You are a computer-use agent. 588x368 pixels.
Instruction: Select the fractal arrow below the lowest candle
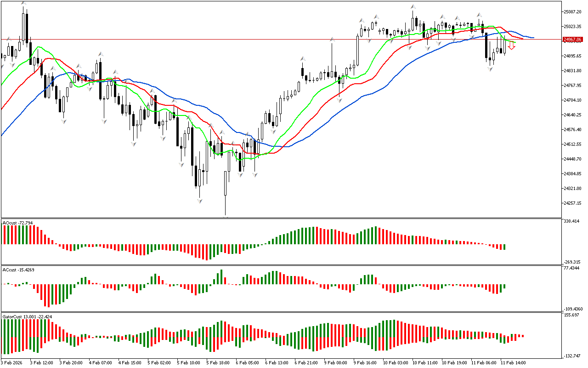pyautogui.click(x=226, y=216)
